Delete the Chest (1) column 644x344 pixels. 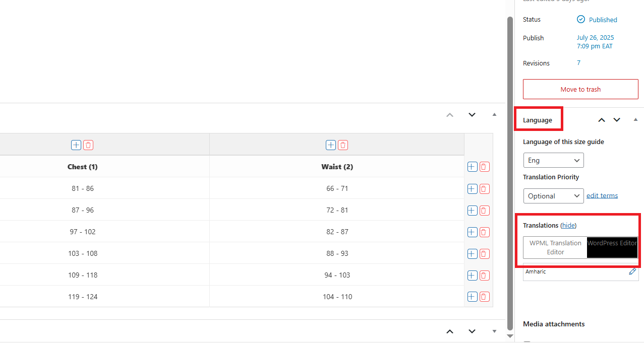click(88, 145)
